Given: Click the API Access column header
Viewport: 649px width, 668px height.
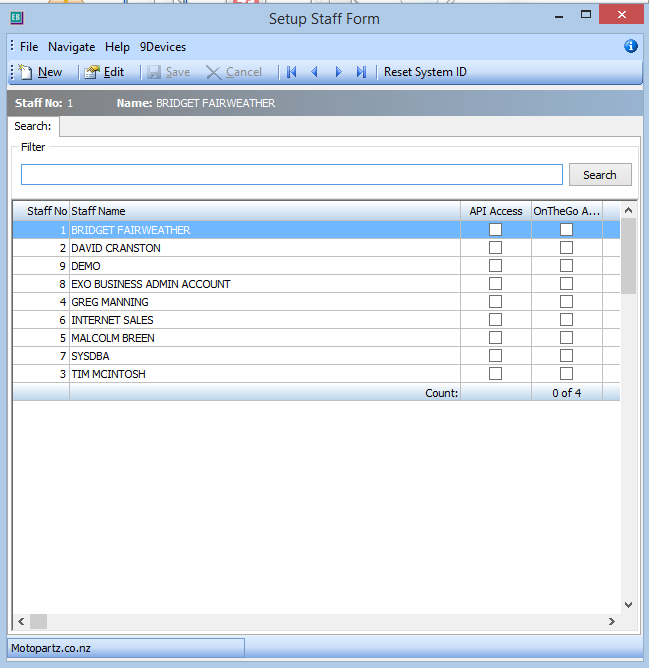Looking at the screenshot, I should [496, 211].
